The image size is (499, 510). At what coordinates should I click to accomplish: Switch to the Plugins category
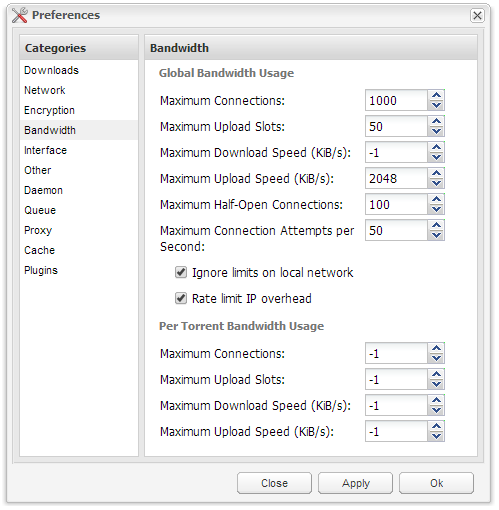pyautogui.click(x=41, y=270)
